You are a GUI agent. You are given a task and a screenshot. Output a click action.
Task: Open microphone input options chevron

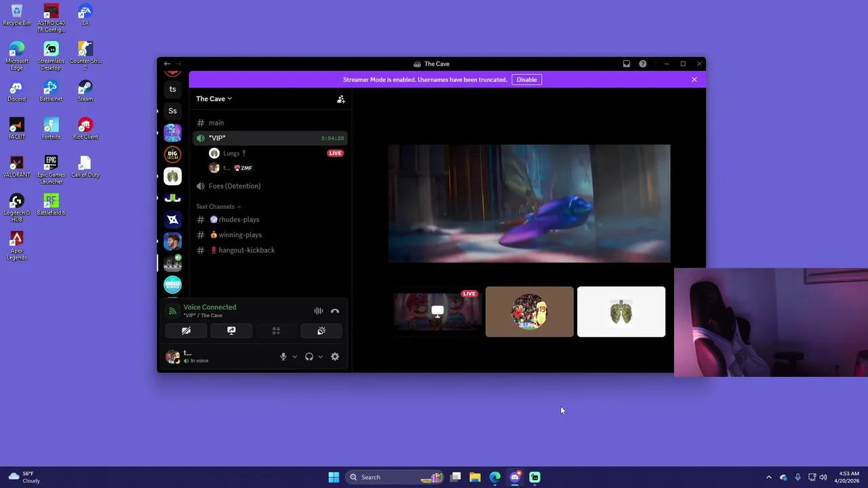click(x=294, y=357)
